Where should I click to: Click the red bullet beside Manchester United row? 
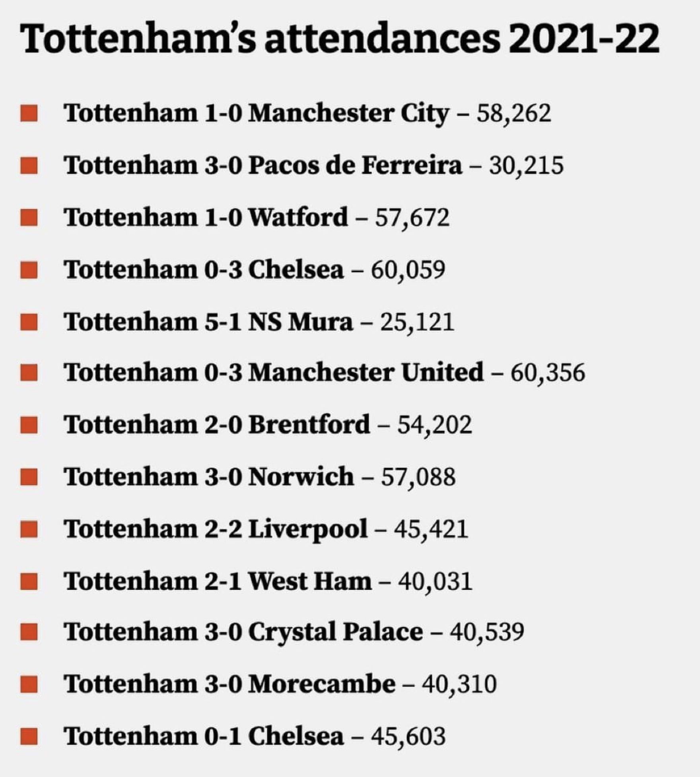coord(29,373)
